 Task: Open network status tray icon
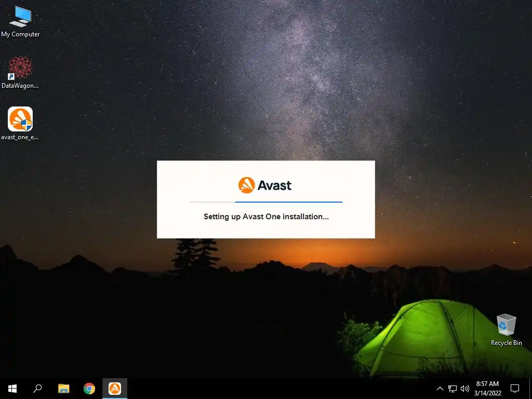click(x=453, y=389)
